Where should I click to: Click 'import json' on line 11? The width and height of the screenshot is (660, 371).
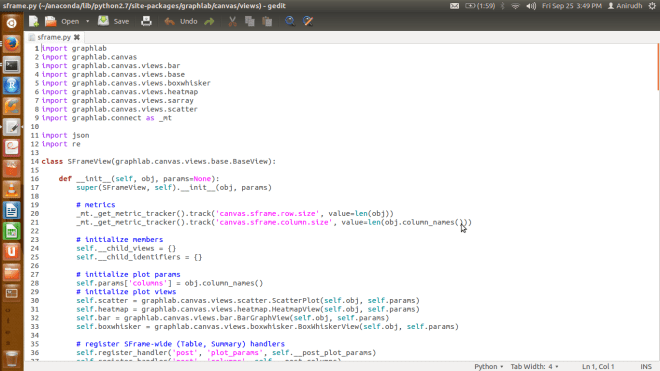[x=65, y=135]
